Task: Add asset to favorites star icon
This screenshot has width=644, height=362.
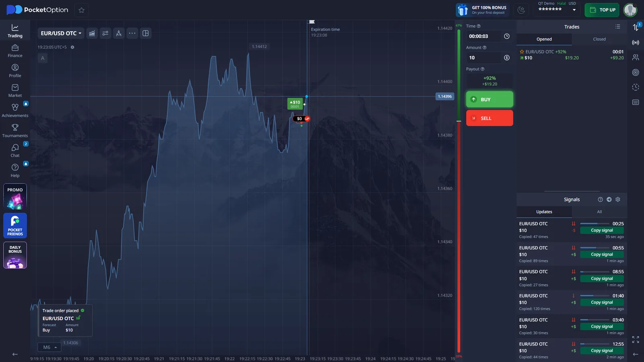Action: click(x=82, y=10)
